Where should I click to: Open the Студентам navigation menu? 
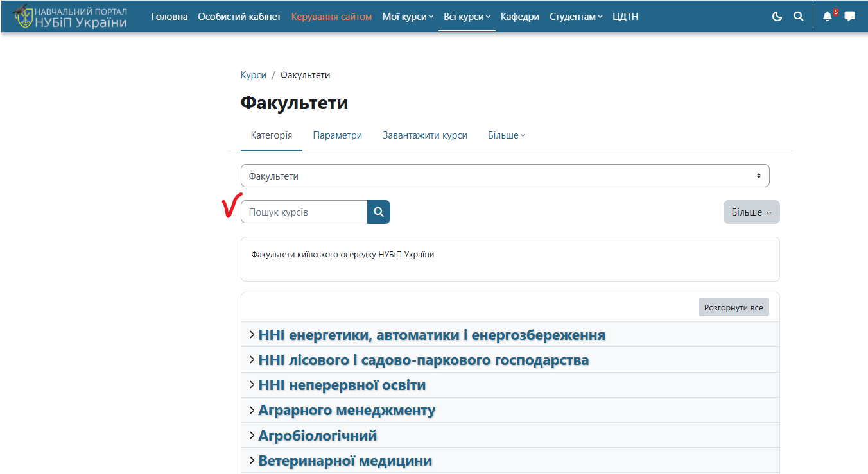tap(576, 17)
